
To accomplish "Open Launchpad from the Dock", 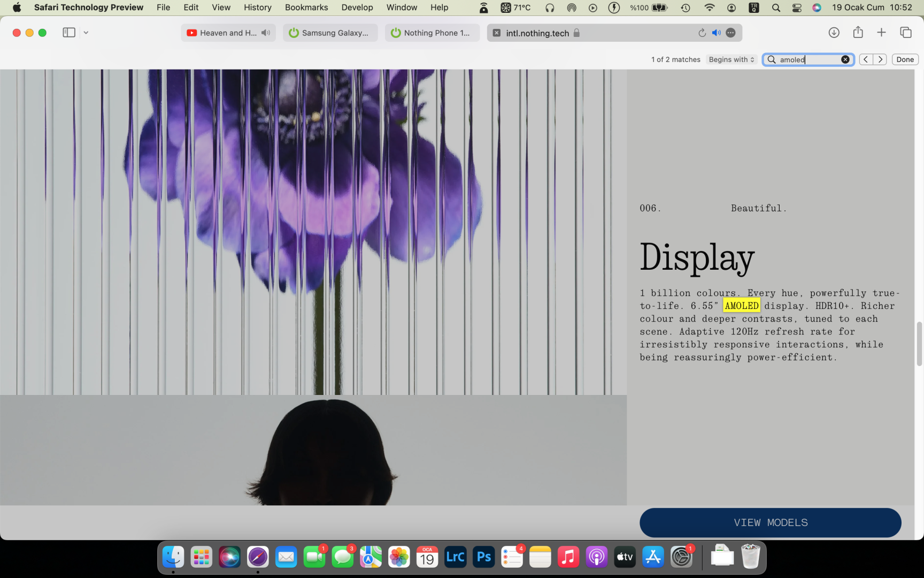I will point(202,557).
